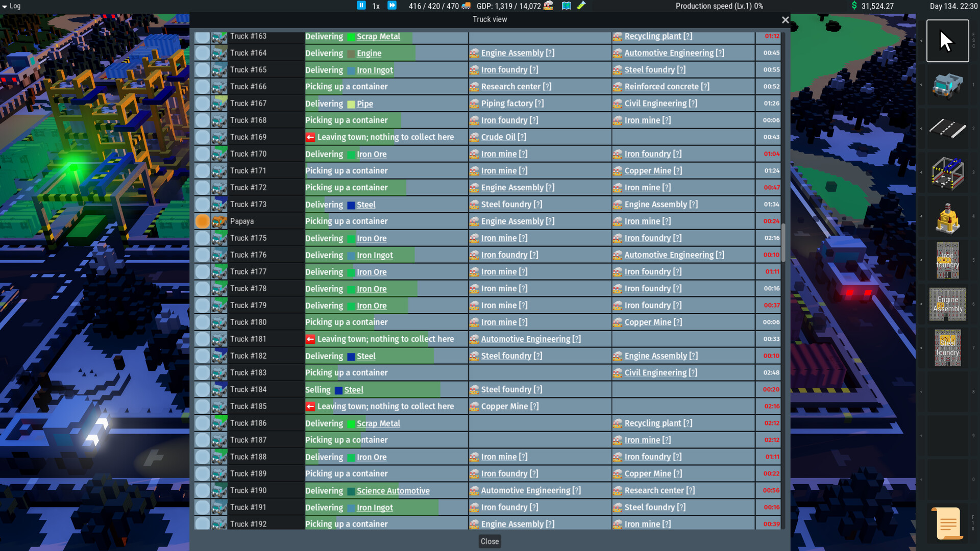This screenshot has height=551, width=980.
Task: Open research via the test tube icon
Action: pos(581,6)
